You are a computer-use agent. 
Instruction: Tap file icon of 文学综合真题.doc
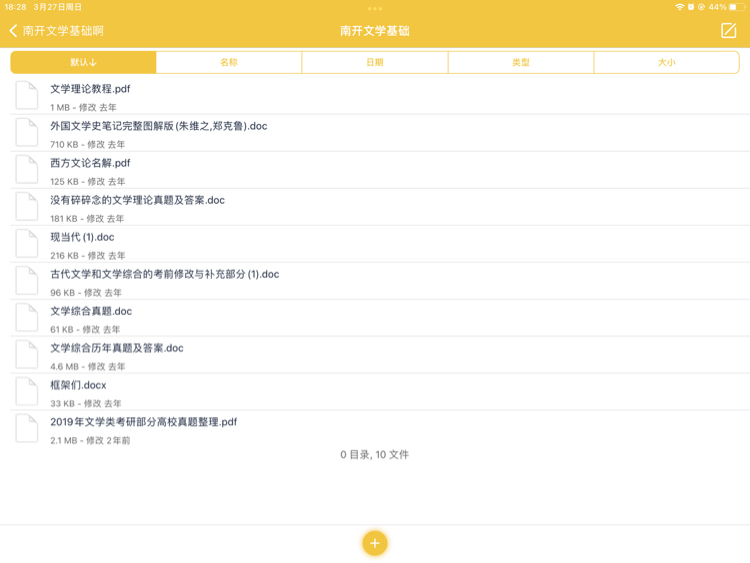coord(27,318)
